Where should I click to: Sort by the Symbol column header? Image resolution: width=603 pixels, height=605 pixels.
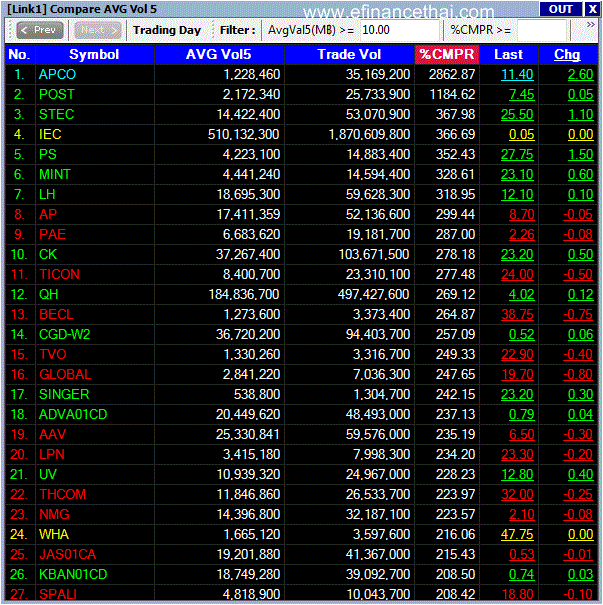(x=94, y=54)
